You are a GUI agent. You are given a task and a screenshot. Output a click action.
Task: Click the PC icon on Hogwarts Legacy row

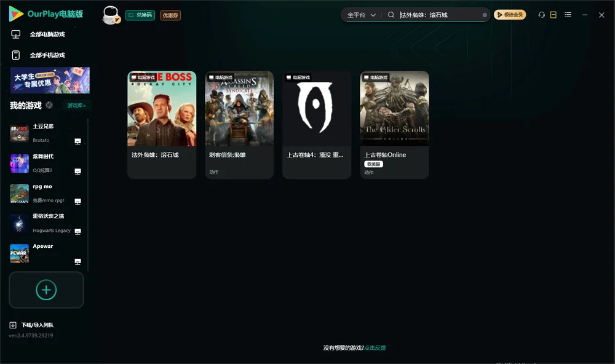tap(77, 231)
